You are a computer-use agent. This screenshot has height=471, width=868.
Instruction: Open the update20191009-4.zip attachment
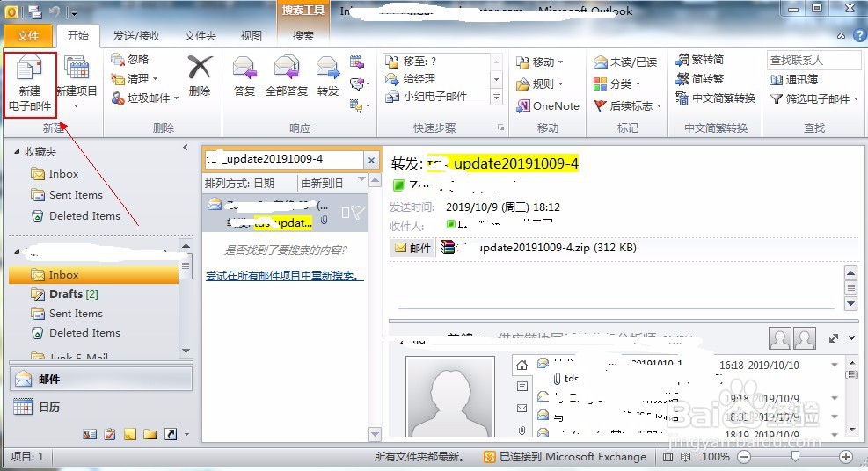(x=538, y=248)
